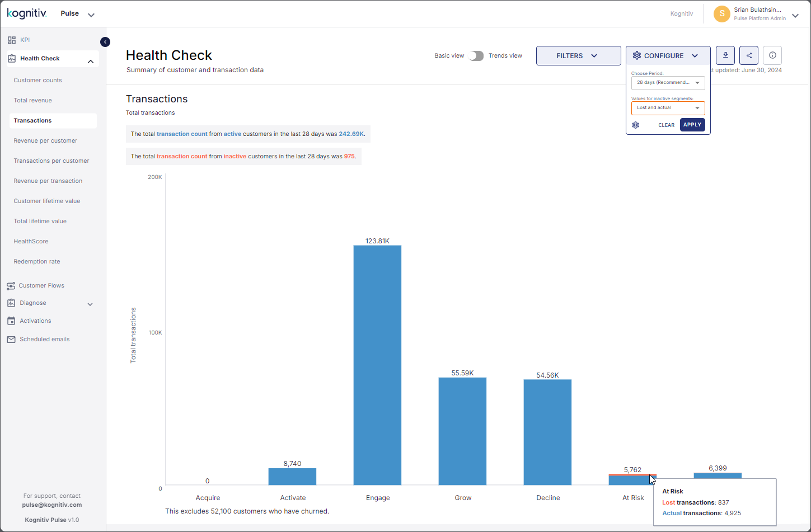This screenshot has width=811, height=532.
Task: Open Customer lifetime value page
Action: pyautogui.click(x=47, y=201)
